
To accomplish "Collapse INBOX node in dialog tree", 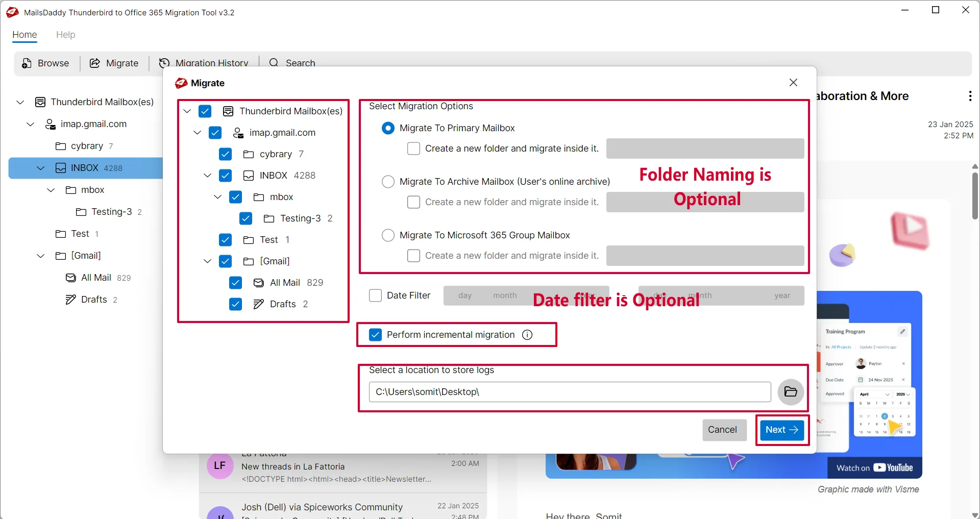I will (x=208, y=176).
